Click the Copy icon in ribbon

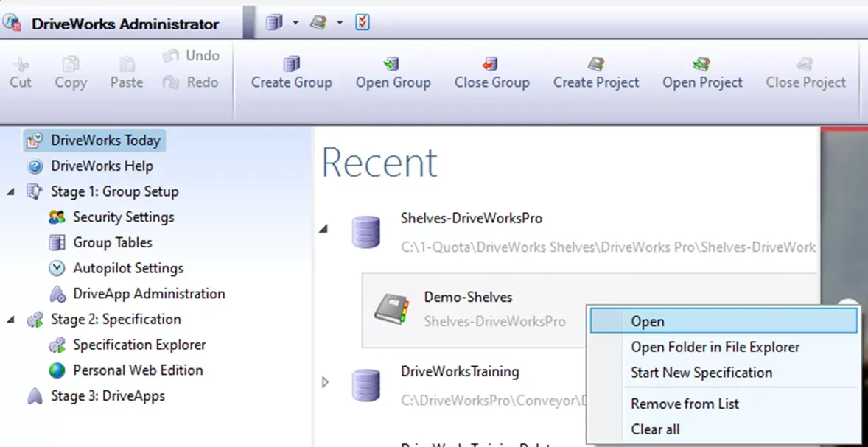[70, 65]
